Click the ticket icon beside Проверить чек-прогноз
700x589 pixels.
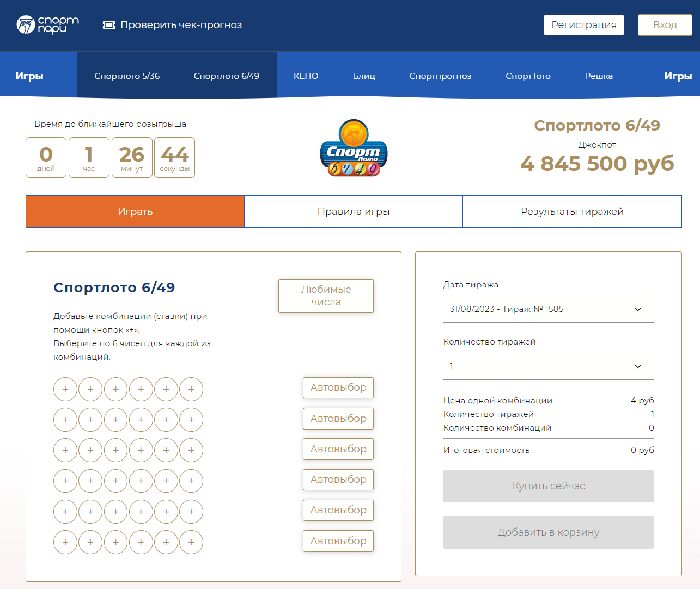coord(109,25)
